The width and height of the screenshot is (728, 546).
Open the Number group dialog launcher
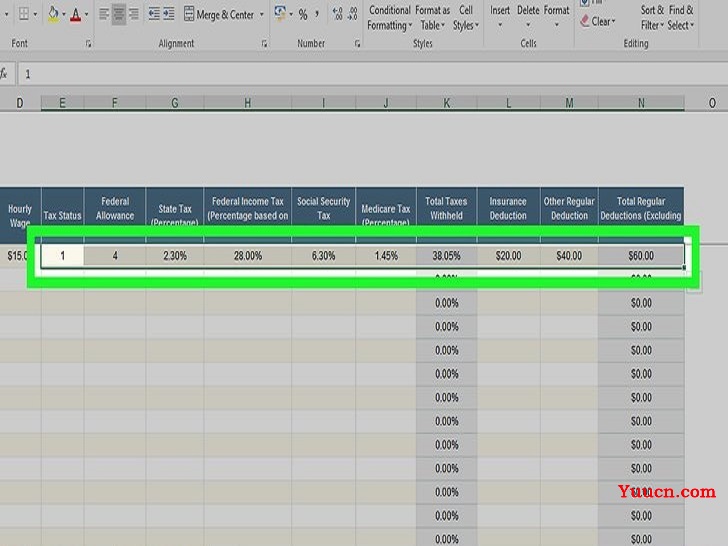[x=357, y=44]
